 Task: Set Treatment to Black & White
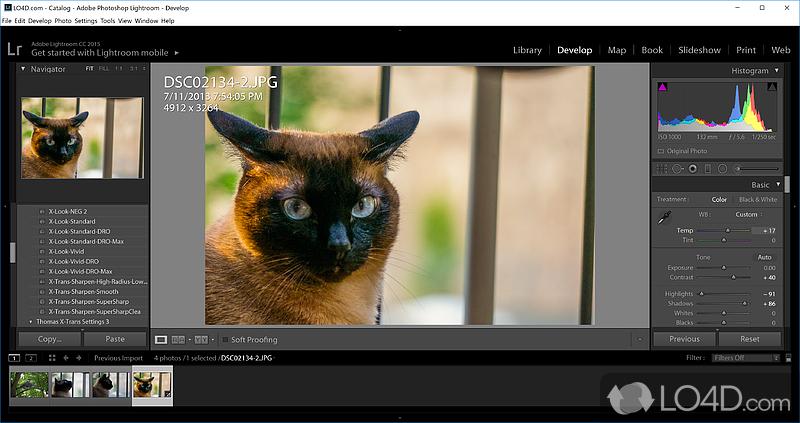[758, 200]
